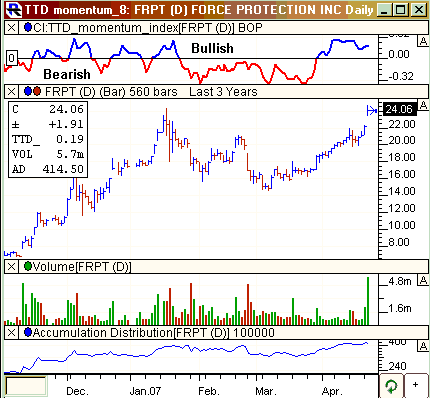The width and height of the screenshot is (430, 398).
Task: Click the red dot next to FRPT (Bar)
Action: tap(37, 91)
